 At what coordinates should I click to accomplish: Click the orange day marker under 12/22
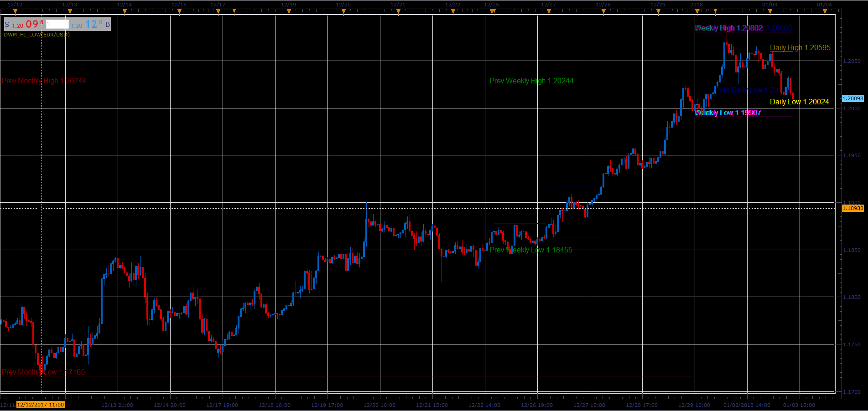coord(453,12)
